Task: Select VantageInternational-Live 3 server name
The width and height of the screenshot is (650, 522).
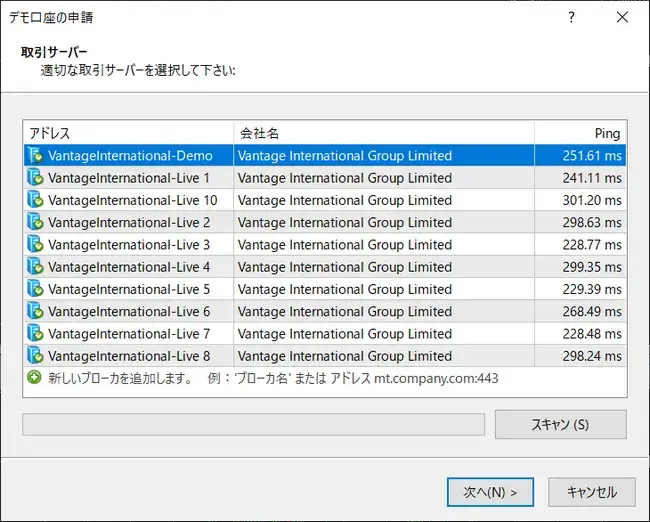Action: point(129,245)
